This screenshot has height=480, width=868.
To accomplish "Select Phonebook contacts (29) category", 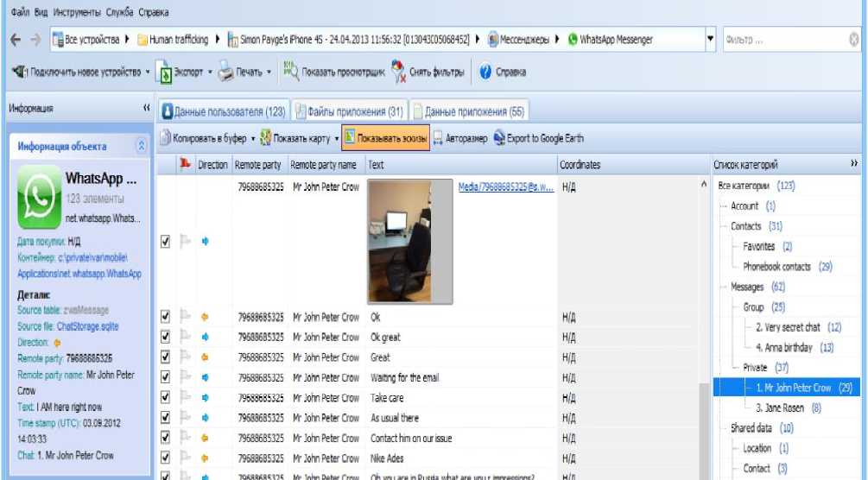I will click(787, 266).
